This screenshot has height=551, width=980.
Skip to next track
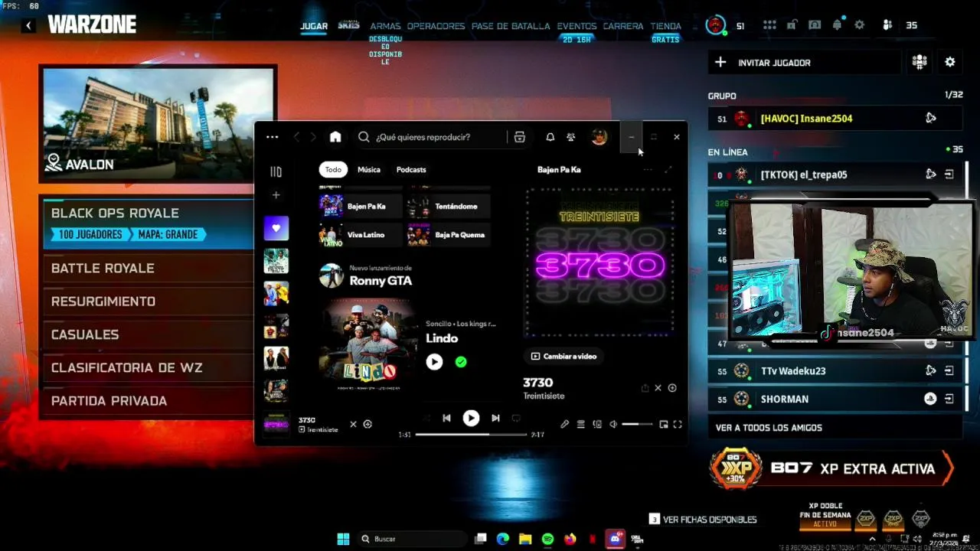495,418
